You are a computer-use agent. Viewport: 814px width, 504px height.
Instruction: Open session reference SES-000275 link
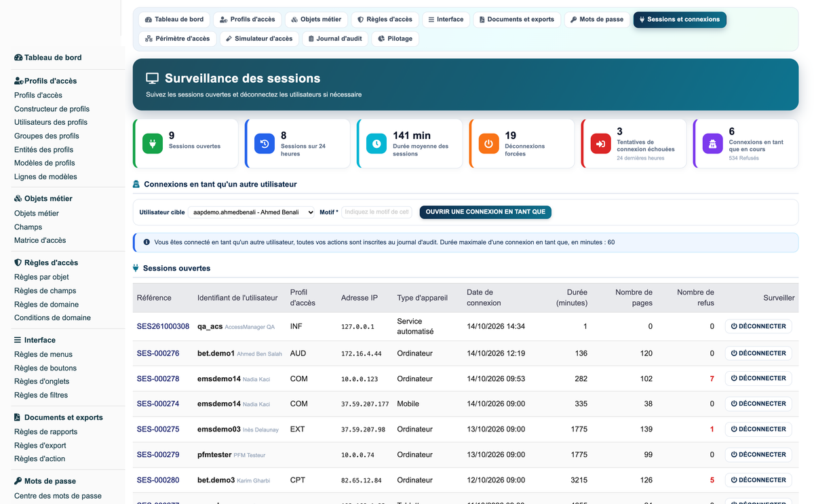click(158, 429)
